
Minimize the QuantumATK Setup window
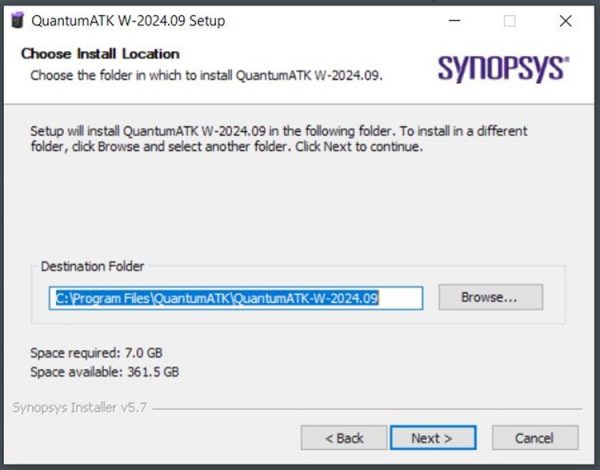coord(454,21)
